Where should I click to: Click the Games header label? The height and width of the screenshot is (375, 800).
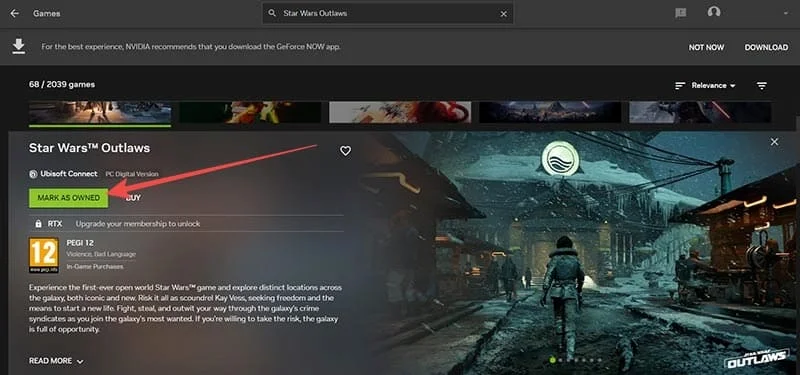click(47, 13)
